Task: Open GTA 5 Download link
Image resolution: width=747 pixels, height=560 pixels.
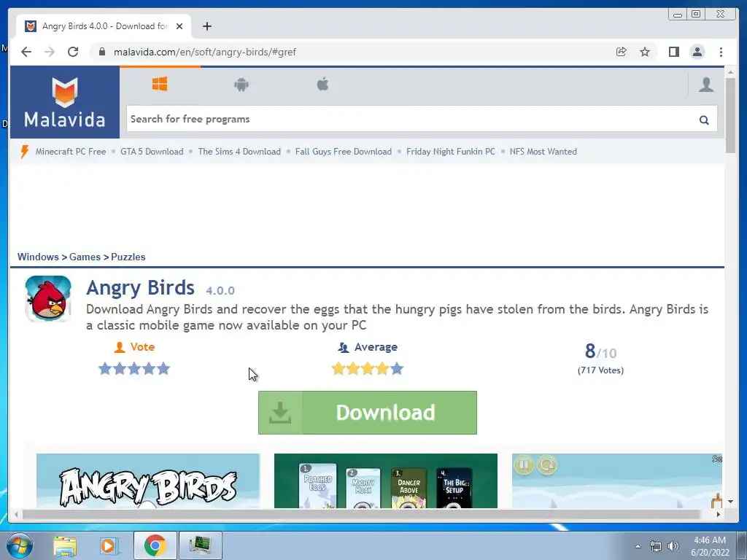Action: pos(152,152)
